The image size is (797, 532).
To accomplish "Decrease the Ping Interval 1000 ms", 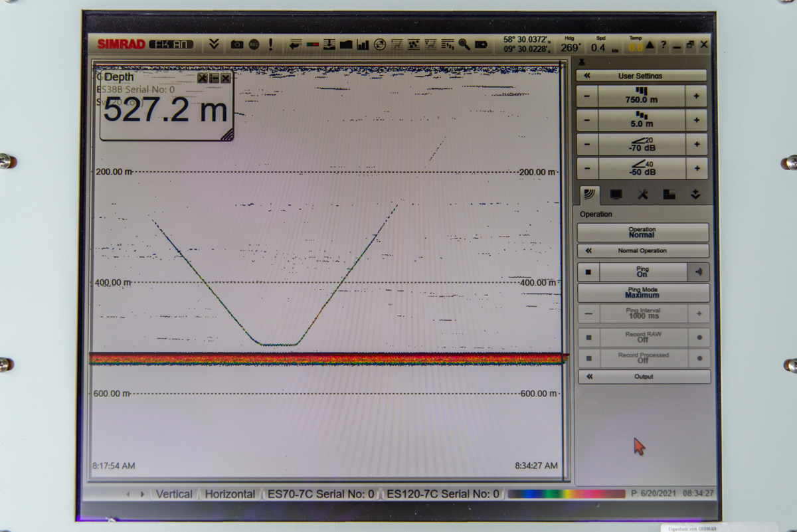I will (588, 314).
